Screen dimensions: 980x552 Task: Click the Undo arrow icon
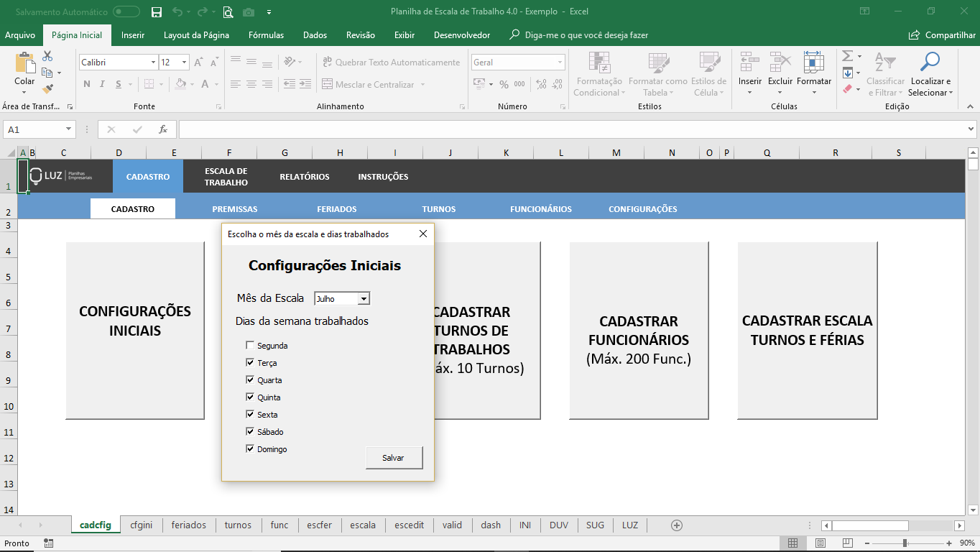tap(177, 11)
